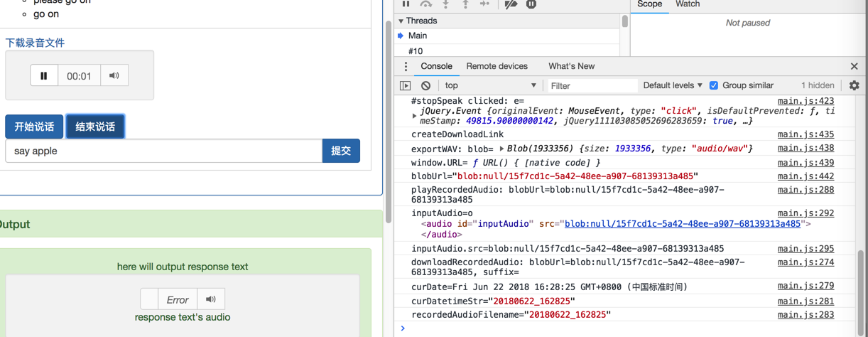Switch to the Scope tab
The height and width of the screenshot is (337, 868).
649,4
